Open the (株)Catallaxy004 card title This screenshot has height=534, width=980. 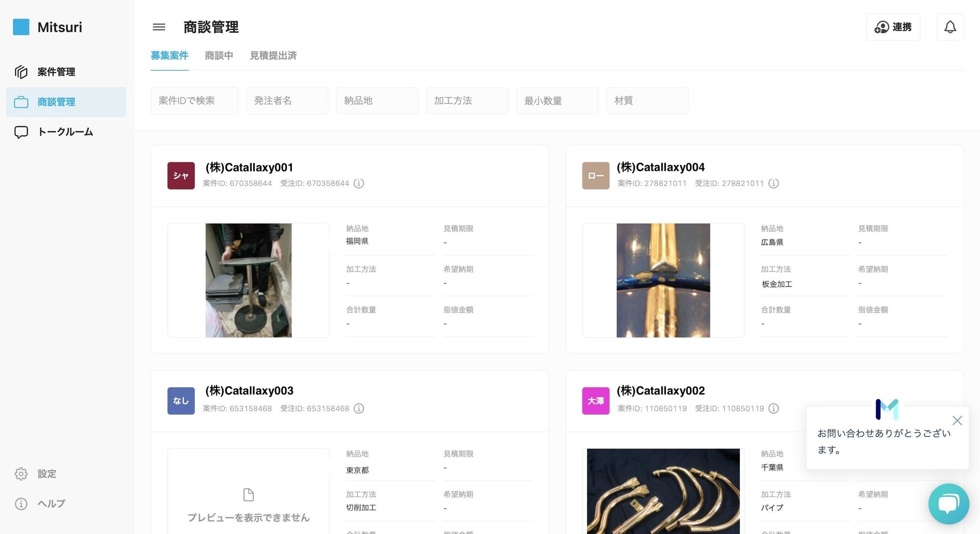(660, 167)
